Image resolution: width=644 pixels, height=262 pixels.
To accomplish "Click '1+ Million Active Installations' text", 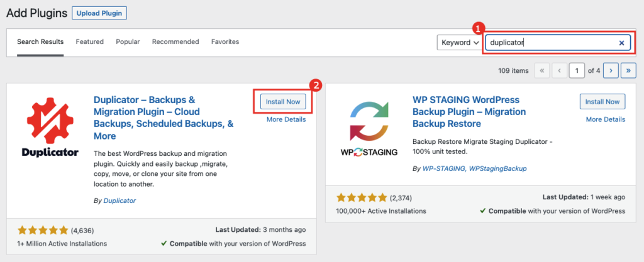I will coord(62,244).
